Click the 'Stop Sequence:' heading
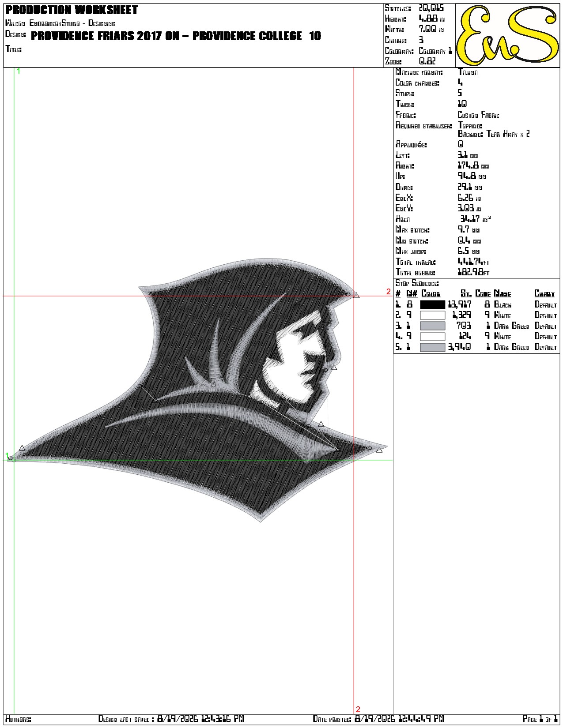The height and width of the screenshot is (728, 563). [x=417, y=283]
